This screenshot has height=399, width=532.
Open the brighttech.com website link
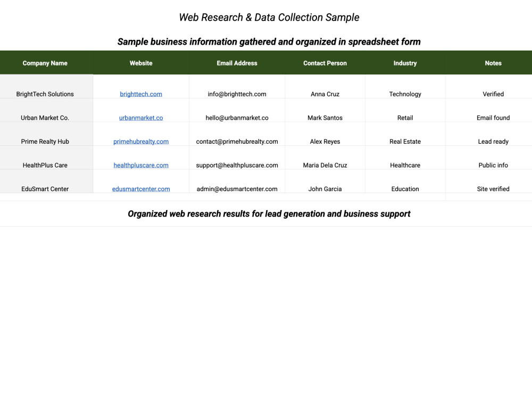[x=141, y=94]
